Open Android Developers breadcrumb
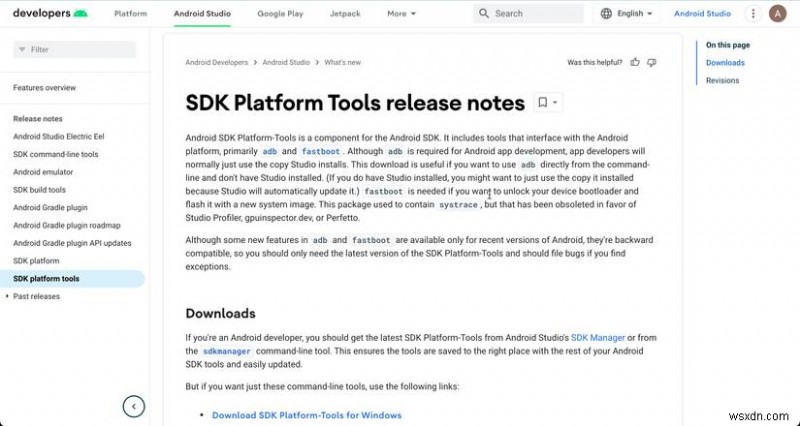800x426 pixels. [216, 62]
